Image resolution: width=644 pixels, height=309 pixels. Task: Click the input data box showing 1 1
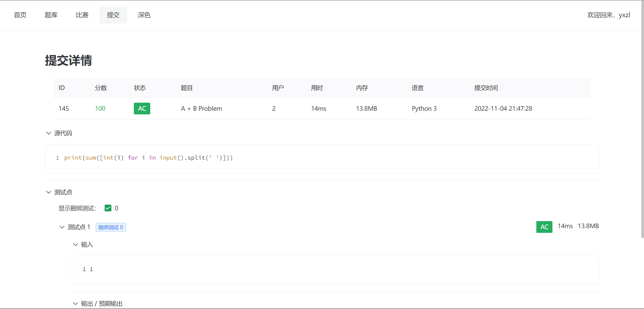[x=335, y=270]
